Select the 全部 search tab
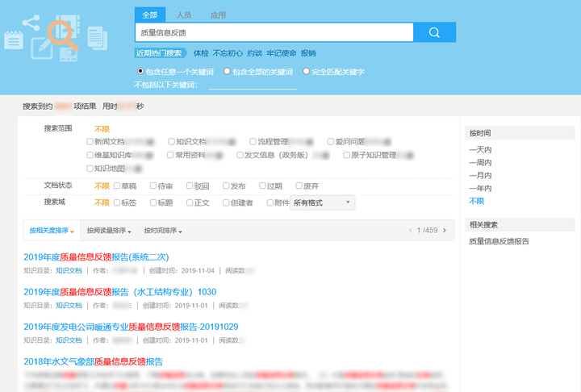Image resolution: width=581 pixels, height=392 pixels. click(150, 15)
